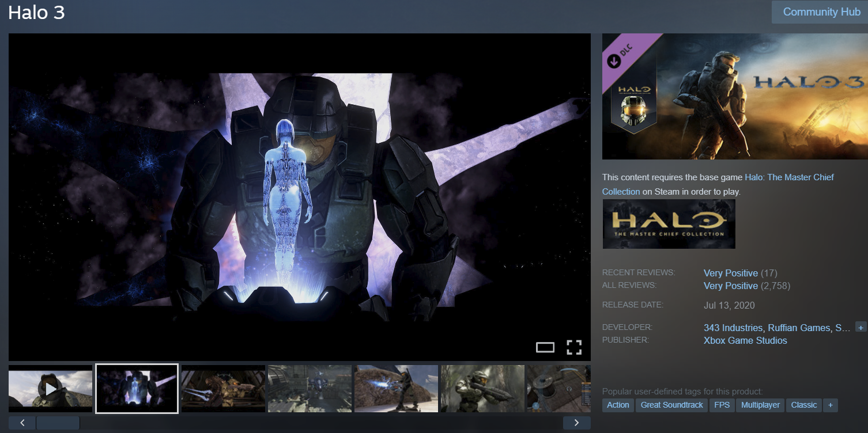Open Xbox Game Studios publisher link
868x433 pixels.
pyautogui.click(x=745, y=340)
